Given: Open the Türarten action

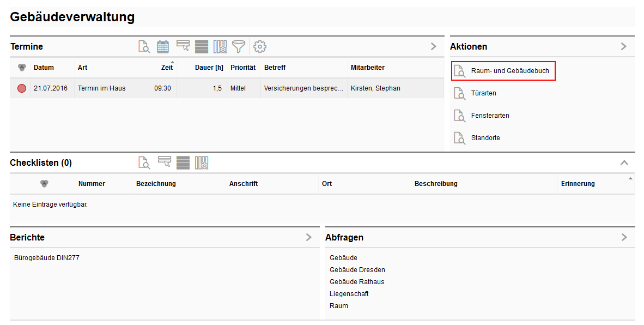Looking at the screenshot, I should (x=483, y=93).
